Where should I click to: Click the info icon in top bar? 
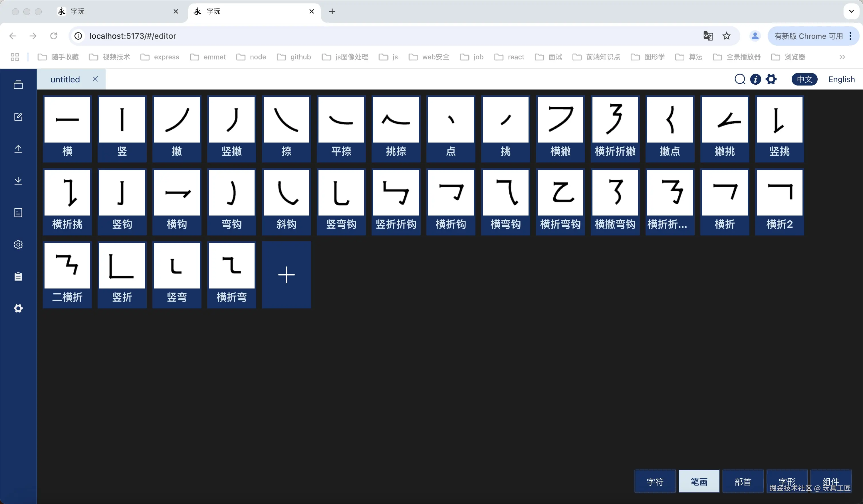click(x=755, y=79)
